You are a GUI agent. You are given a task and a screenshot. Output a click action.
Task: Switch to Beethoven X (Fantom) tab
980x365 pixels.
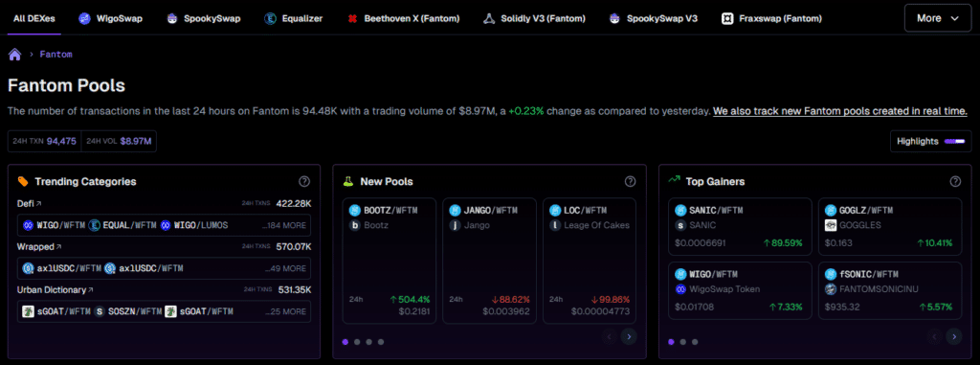point(403,19)
